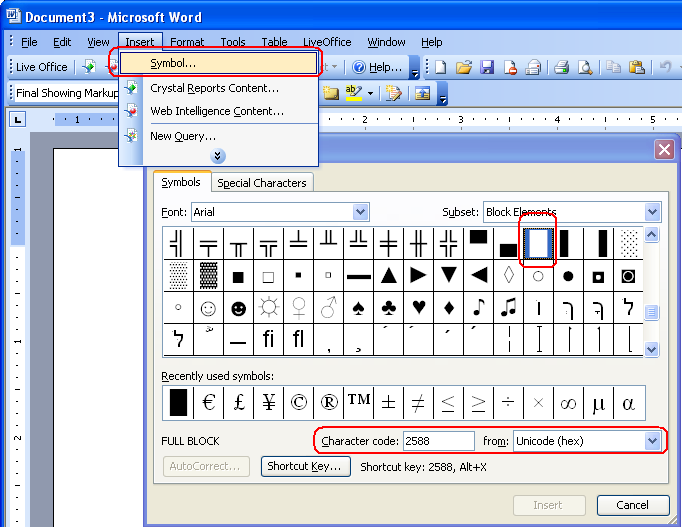Image resolution: width=682 pixels, height=527 pixels.
Task: Click the AutoCorrect... button
Action: [x=206, y=466]
